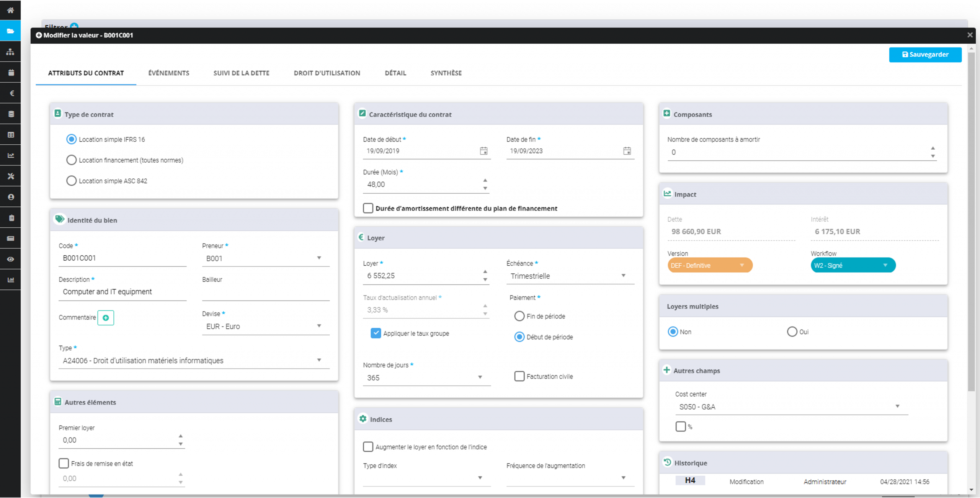Open the organization hierarchy sidebar icon
The width and height of the screenshot is (980, 498).
tap(10, 52)
